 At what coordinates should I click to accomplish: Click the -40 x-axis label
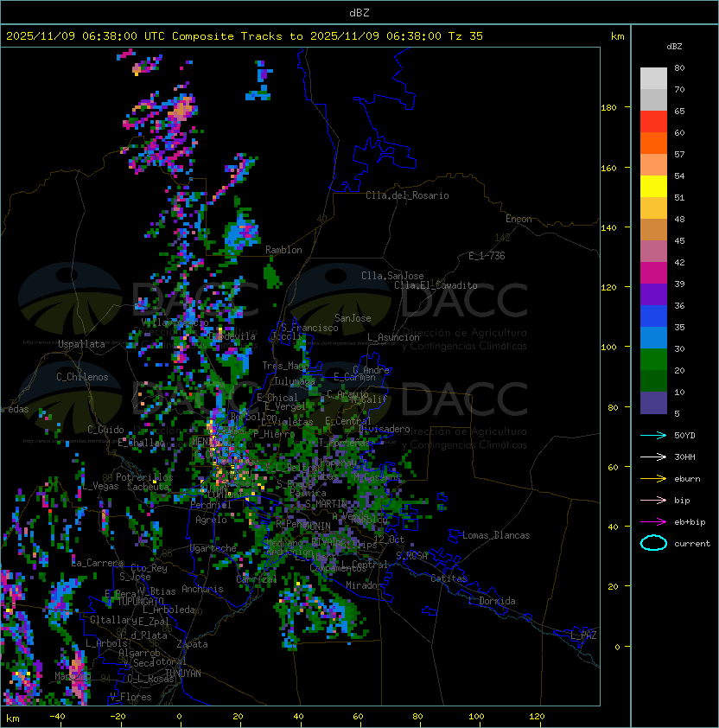click(57, 717)
